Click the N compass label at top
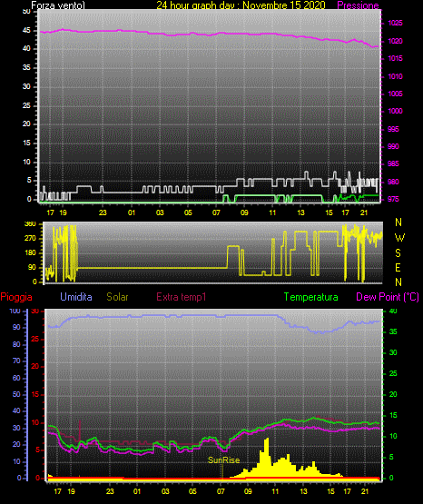The width and height of the screenshot is (423, 504). pos(398,222)
